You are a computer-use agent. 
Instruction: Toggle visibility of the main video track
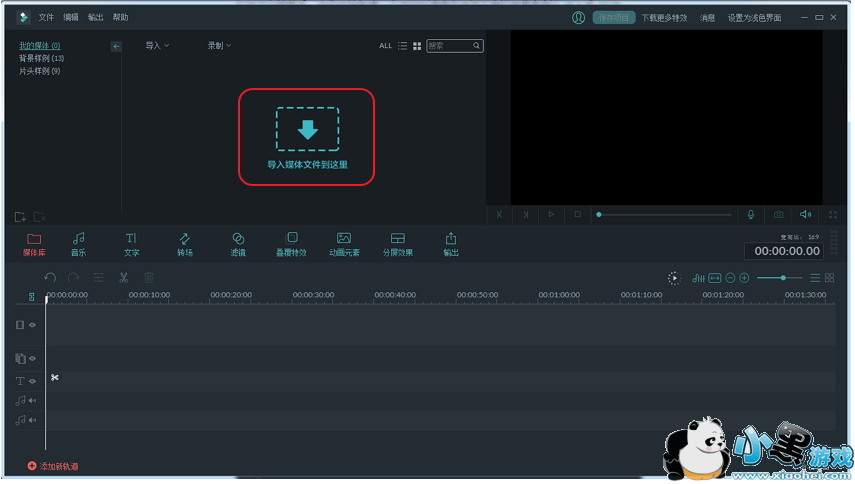coord(32,325)
